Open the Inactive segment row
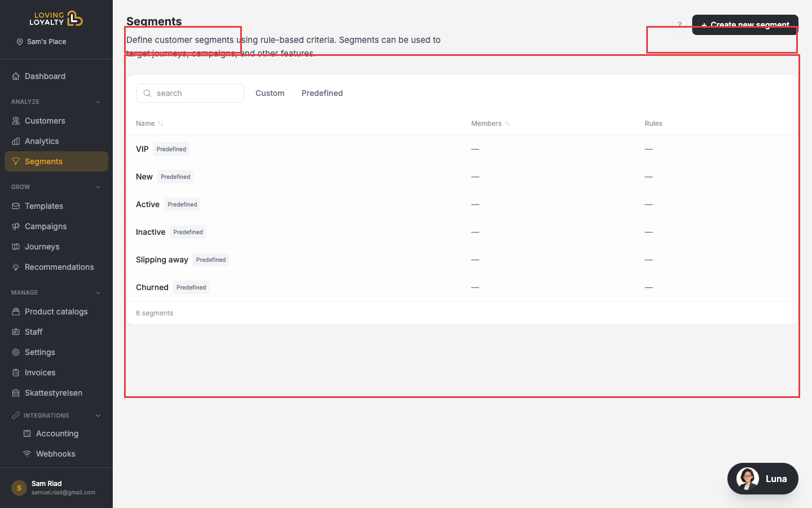 point(462,232)
